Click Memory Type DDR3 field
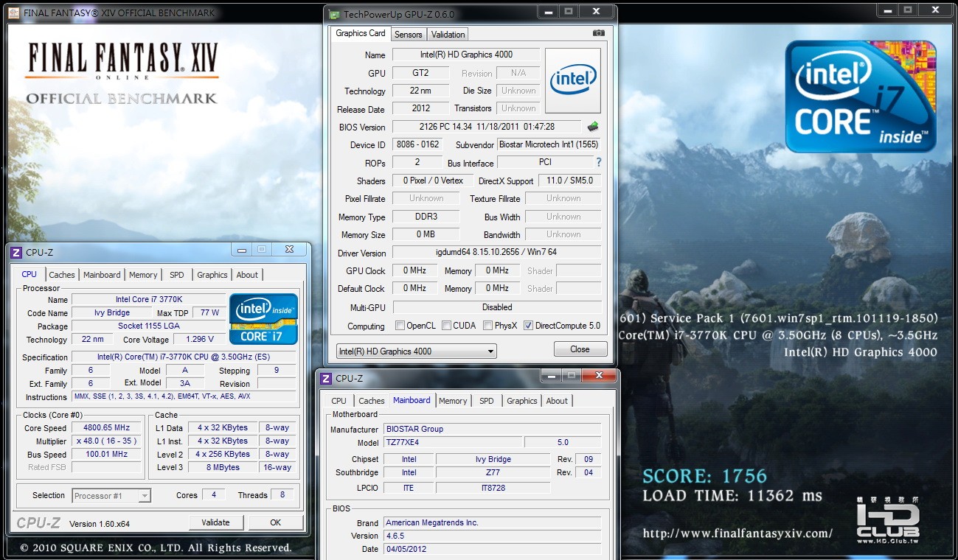Image resolution: width=958 pixels, height=560 pixels. pos(426,217)
